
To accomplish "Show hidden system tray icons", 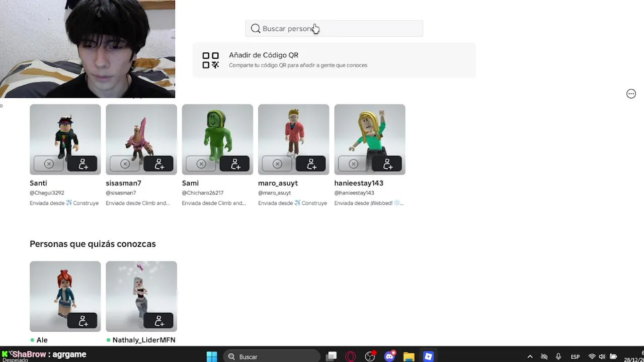I will (x=530, y=356).
